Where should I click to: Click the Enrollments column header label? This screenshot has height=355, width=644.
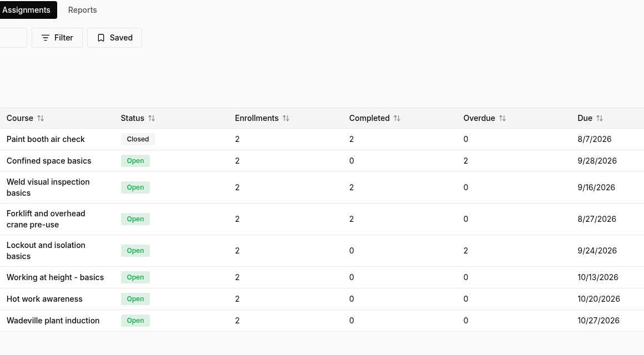(x=256, y=118)
